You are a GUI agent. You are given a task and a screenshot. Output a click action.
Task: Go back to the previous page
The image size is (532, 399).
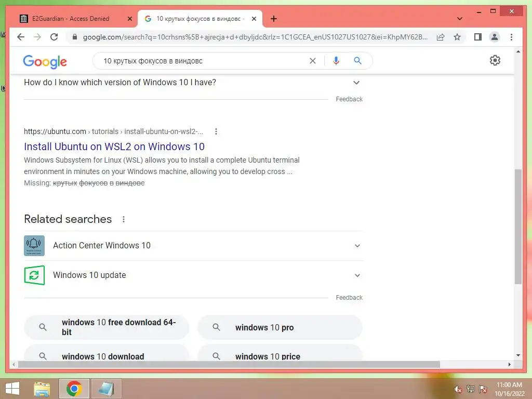tap(21, 37)
